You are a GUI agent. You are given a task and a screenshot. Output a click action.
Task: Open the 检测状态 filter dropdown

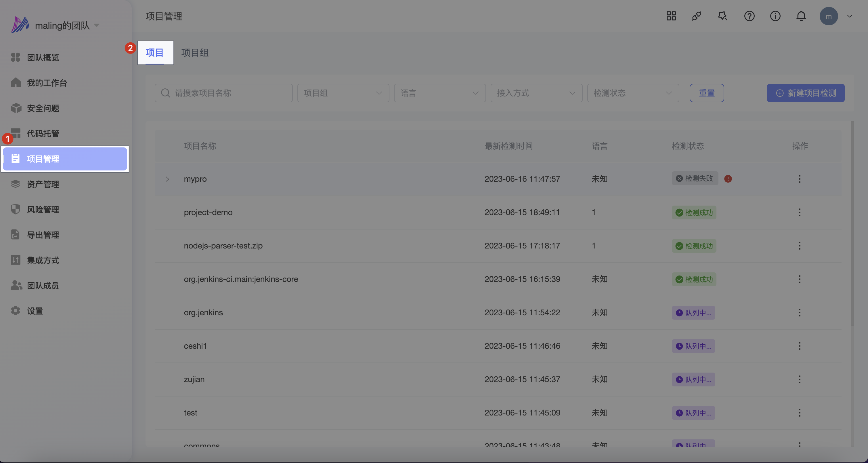(x=633, y=93)
